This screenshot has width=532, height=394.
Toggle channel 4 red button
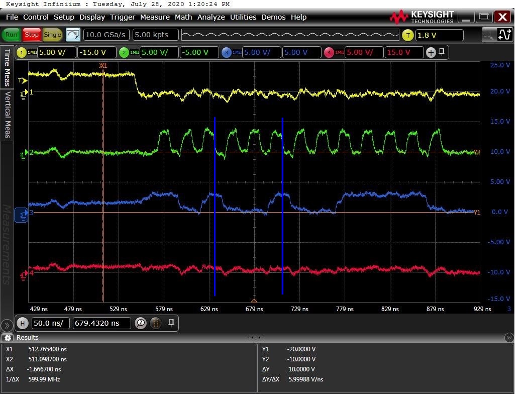pos(329,52)
